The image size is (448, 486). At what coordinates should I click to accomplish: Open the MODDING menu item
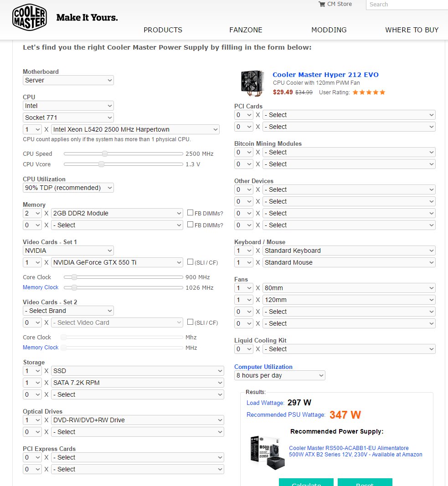pyautogui.click(x=329, y=30)
